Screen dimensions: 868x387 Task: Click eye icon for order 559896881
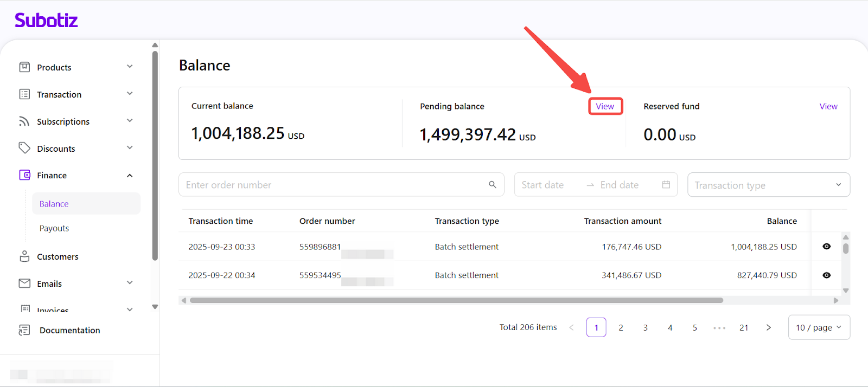(x=826, y=247)
